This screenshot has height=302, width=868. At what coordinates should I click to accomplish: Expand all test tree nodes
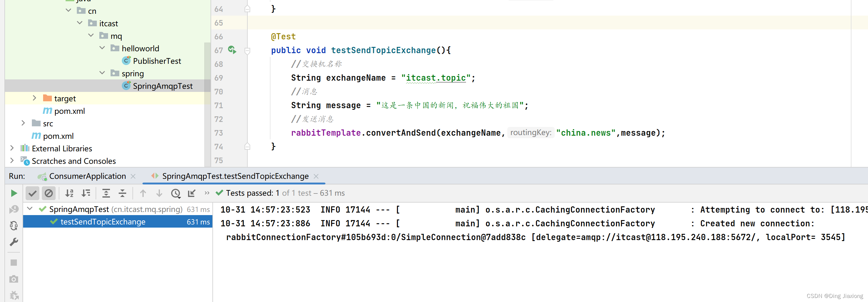tap(106, 193)
